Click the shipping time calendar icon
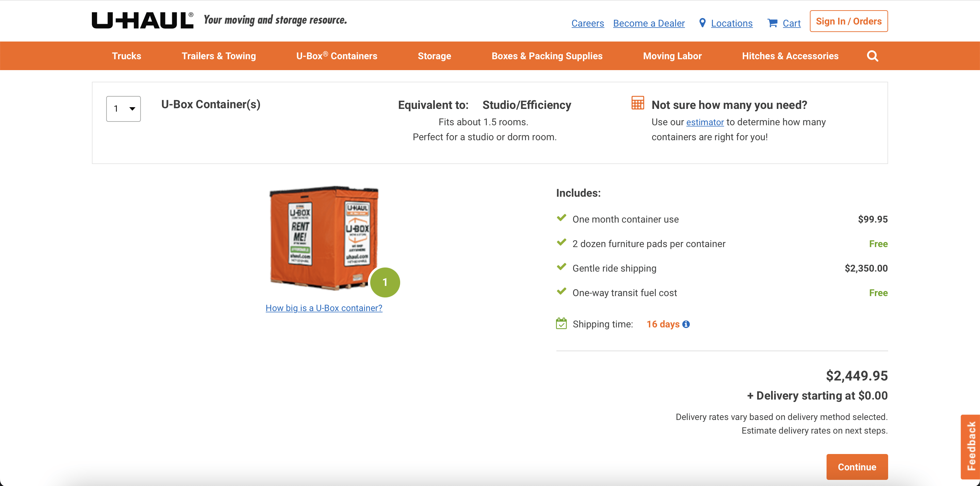This screenshot has height=486, width=980. (x=561, y=324)
